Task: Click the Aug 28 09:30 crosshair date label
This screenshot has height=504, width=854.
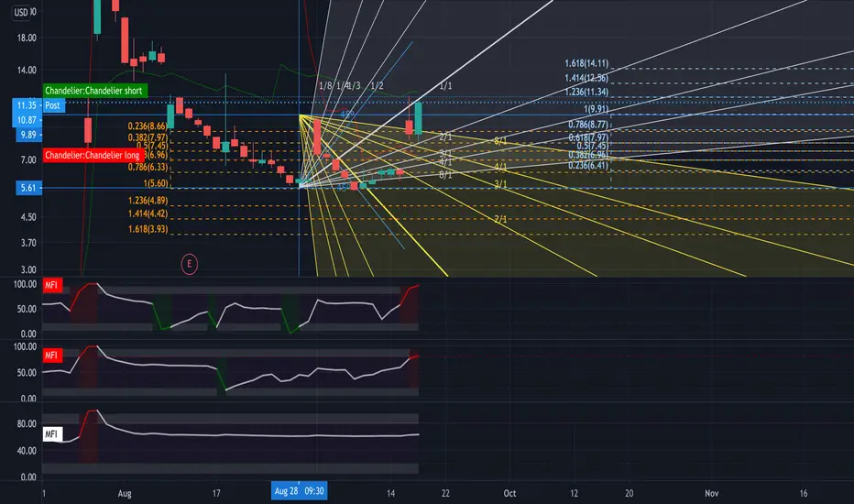Action: coord(299,491)
